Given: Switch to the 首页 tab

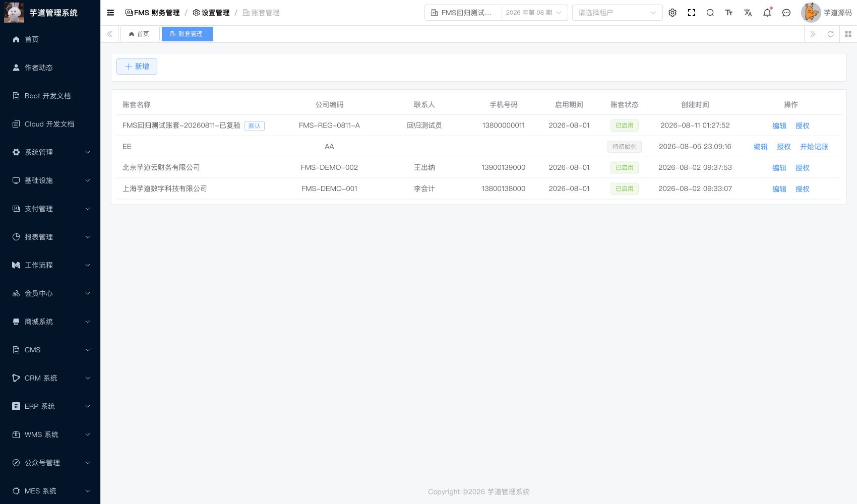Looking at the screenshot, I should click(x=140, y=34).
